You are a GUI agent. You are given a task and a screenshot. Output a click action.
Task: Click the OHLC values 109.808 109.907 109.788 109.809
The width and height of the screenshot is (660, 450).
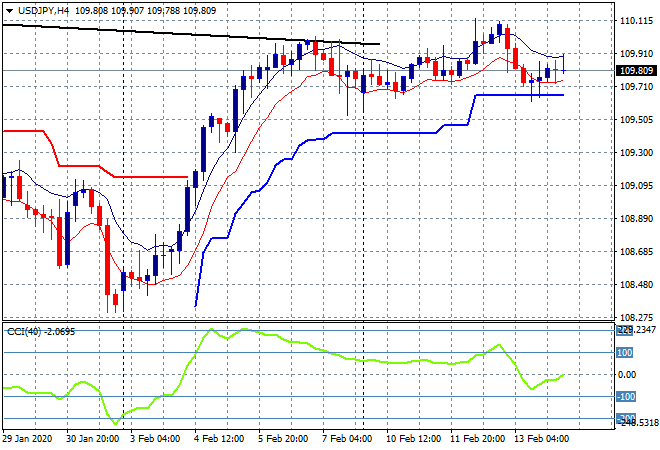[x=146, y=11]
